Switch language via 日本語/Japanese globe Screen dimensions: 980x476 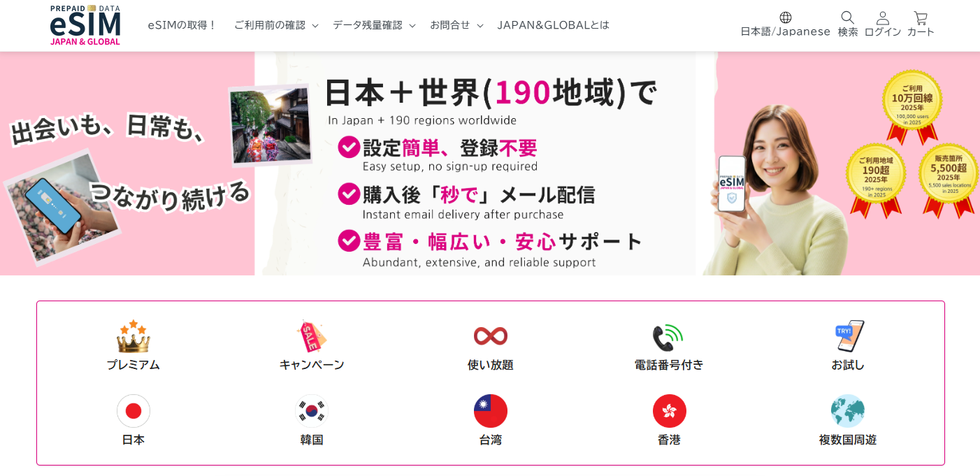[786, 17]
